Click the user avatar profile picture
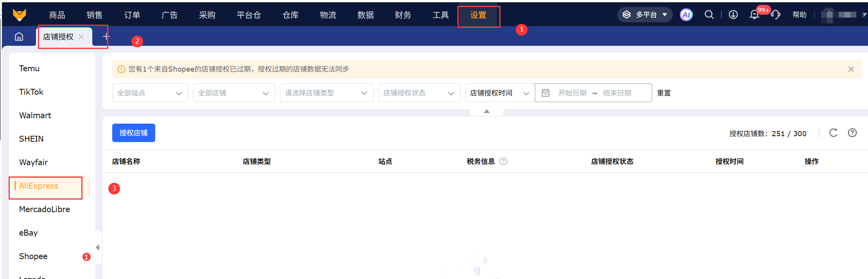The image size is (868, 279). 828,15
